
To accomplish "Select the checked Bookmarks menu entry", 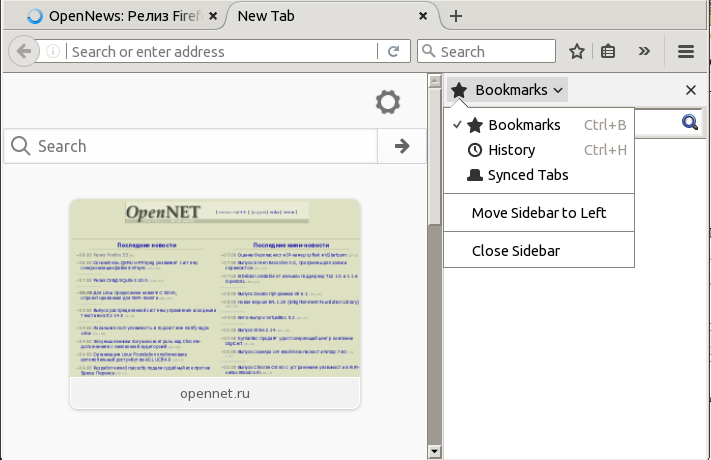I will tap(524, 125).
